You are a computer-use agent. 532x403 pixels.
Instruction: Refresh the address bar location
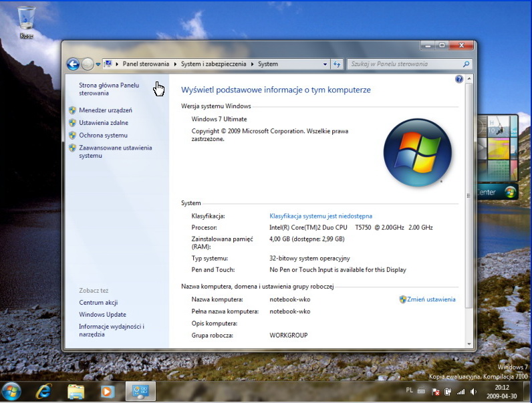(337, 64)
